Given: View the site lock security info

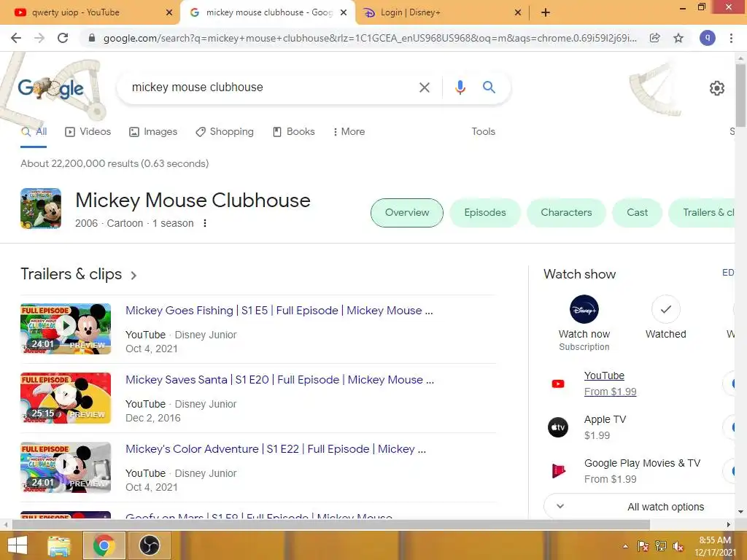Looking at the screenshot, I should 92,38.
